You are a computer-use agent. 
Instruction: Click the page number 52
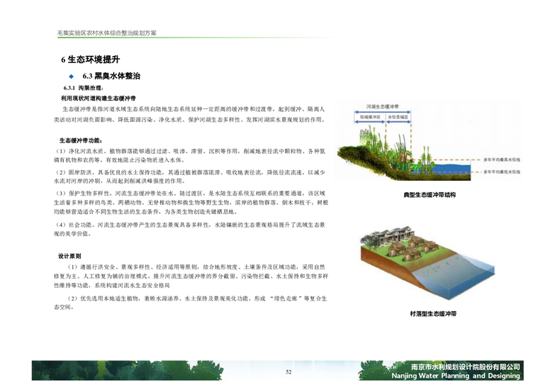(288, 372)
